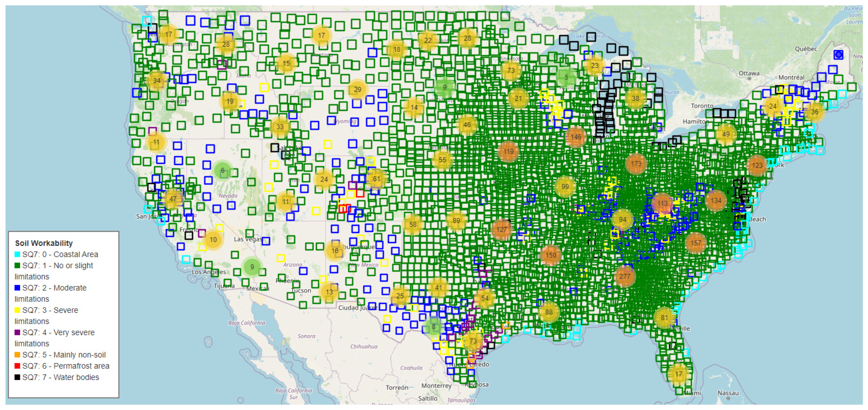Click the cyan Coastal Area legend swatch
This screenshot has width=868, height=410.
pyautogui.click(x=17, y=254)
